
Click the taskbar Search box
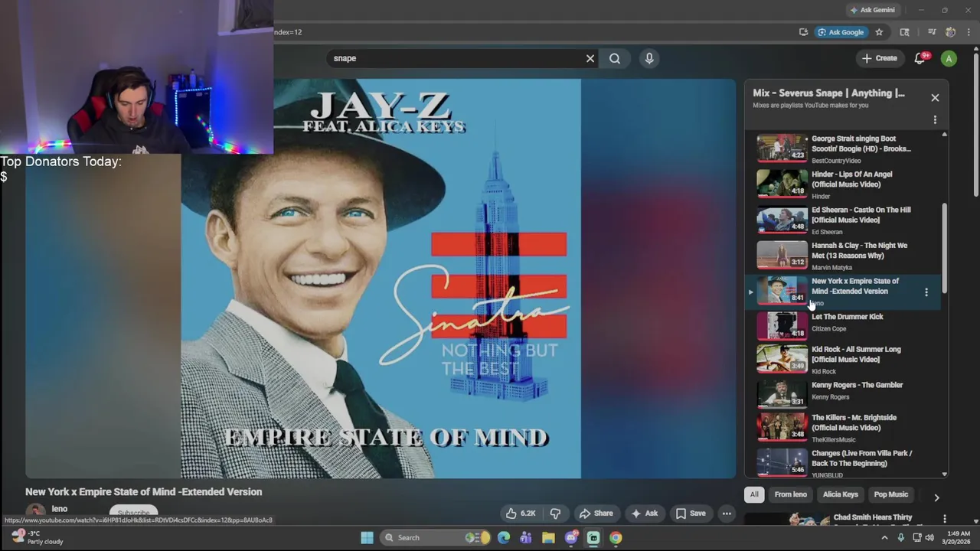436,538
